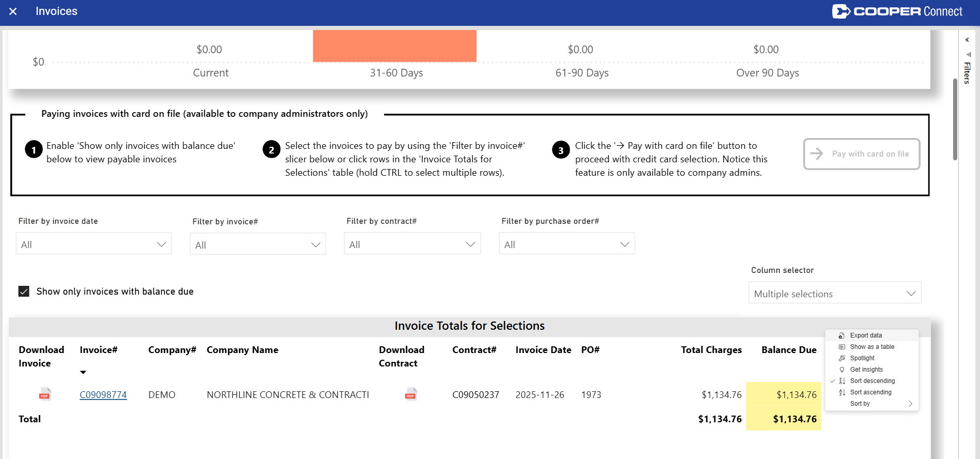Select Spotlight from context menu
Screen dimensions: 980x459
click(872, 358)
